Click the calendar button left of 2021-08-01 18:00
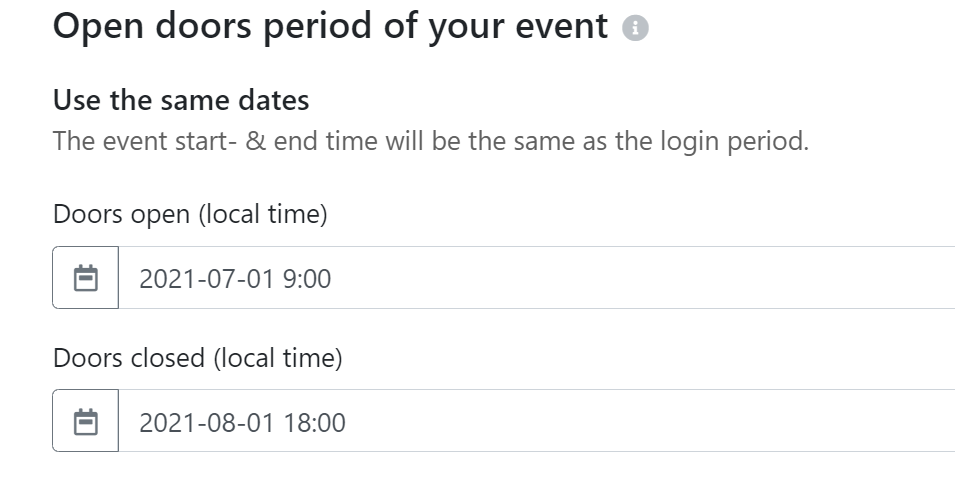 pos(86,422)
